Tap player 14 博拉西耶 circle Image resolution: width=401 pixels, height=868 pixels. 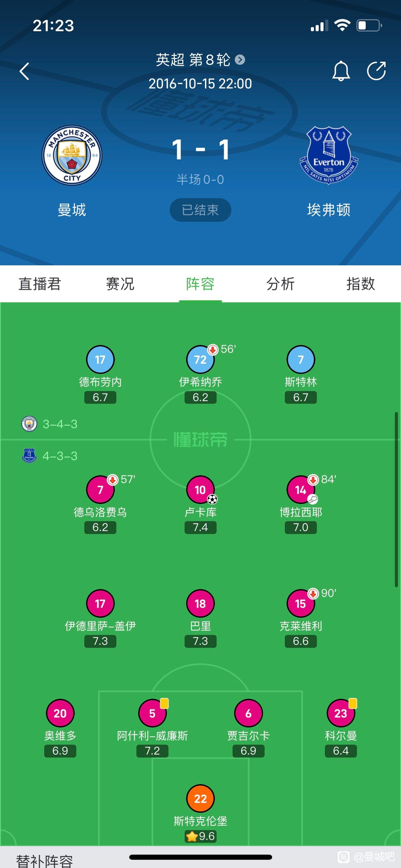(301, 490)
